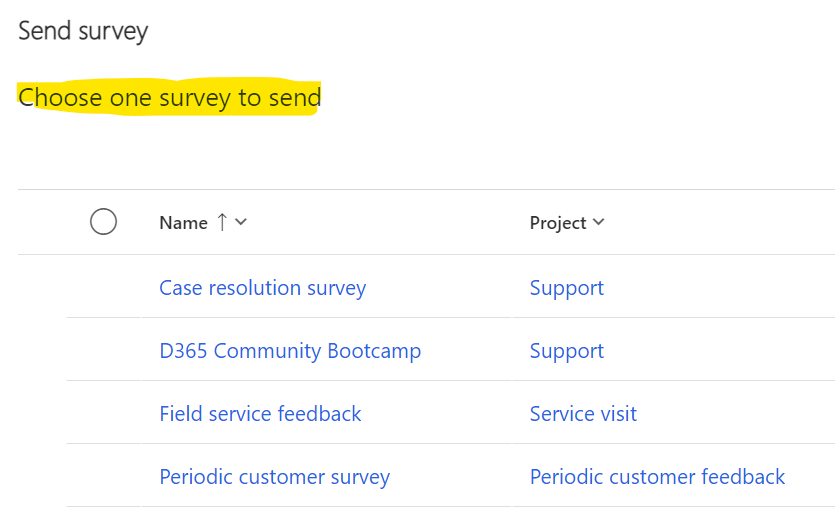Open the Periodic customer feedback project link
The width and height of the screenshot is (835, 514).
657,477
